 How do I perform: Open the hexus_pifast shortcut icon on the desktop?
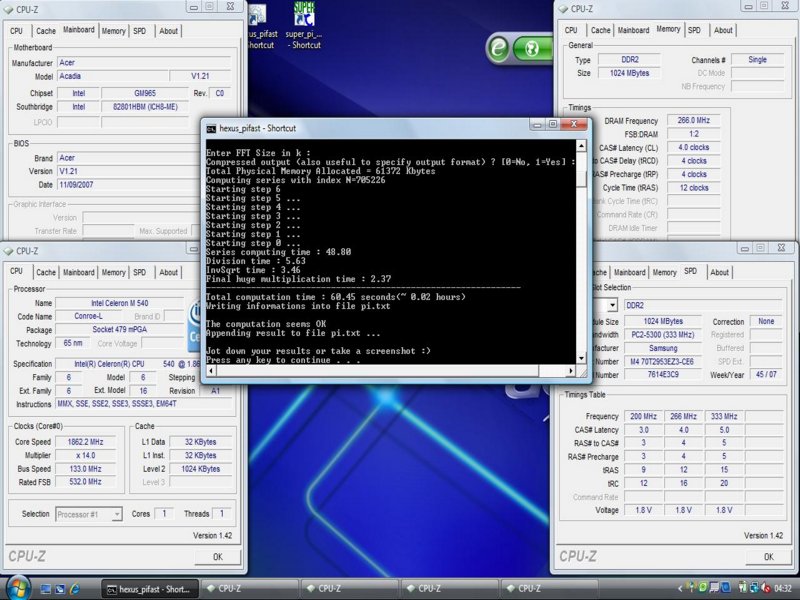(x=262, y=26)
